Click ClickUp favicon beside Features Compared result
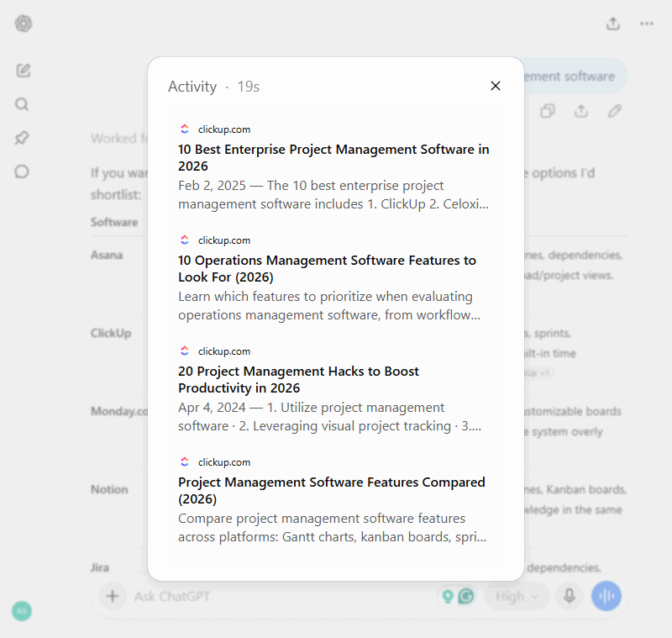This screenshot has width=672, height=638. (185, 461)
